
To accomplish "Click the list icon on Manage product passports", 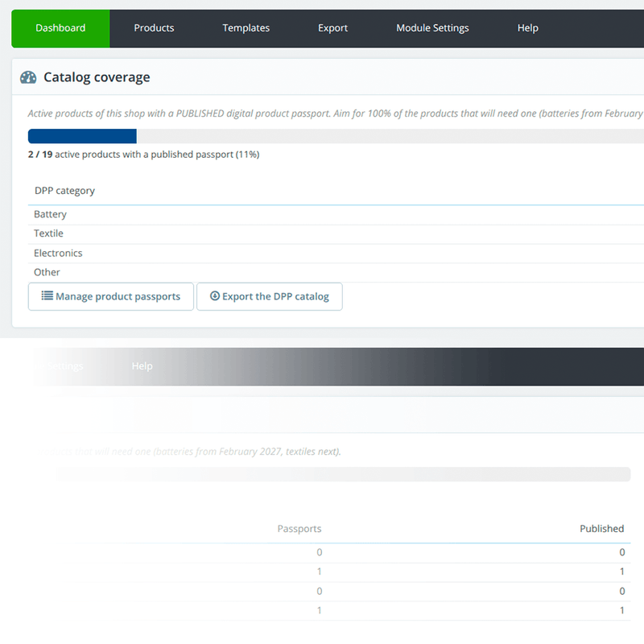I will point(47,295).
